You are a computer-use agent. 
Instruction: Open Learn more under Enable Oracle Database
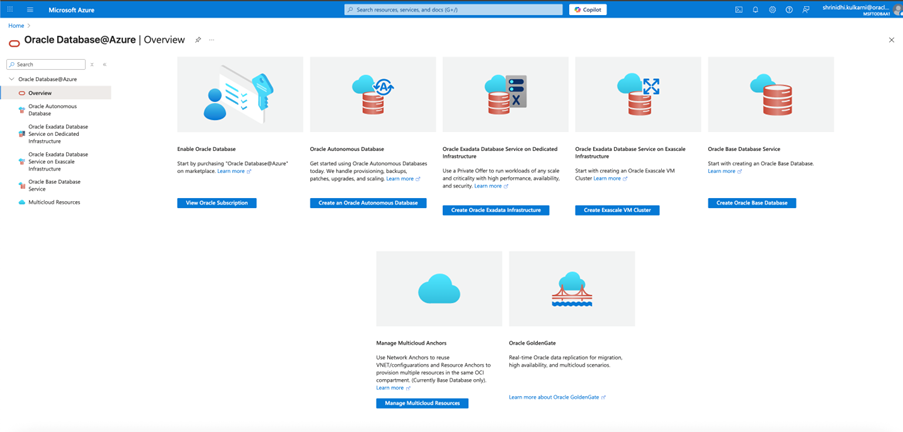[x=234, y=171]
